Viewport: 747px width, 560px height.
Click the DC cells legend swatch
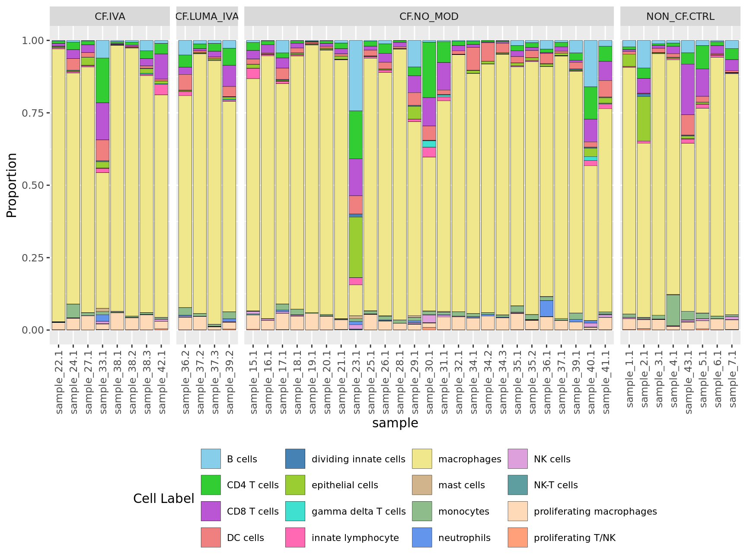click(211, 538)
